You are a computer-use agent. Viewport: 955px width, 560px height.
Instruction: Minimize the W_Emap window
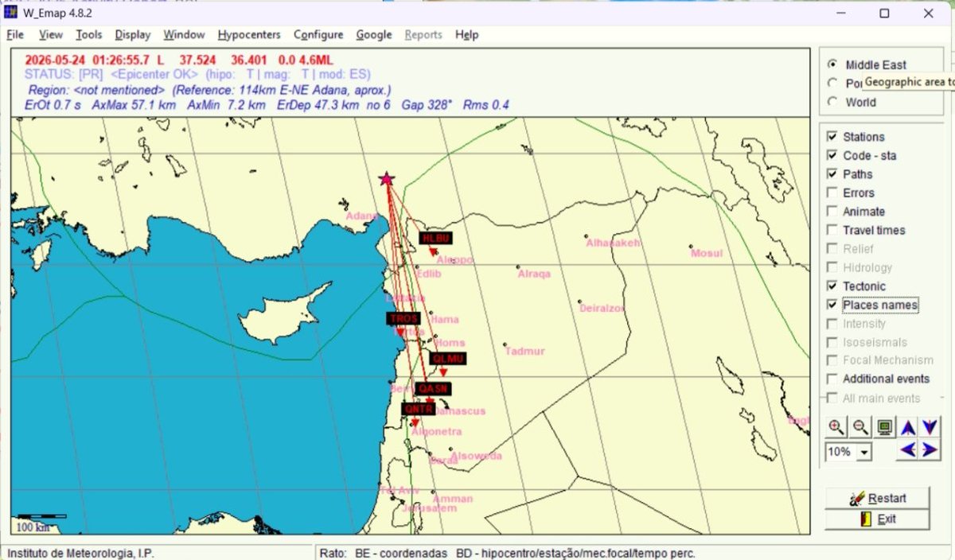pos(841,13)
